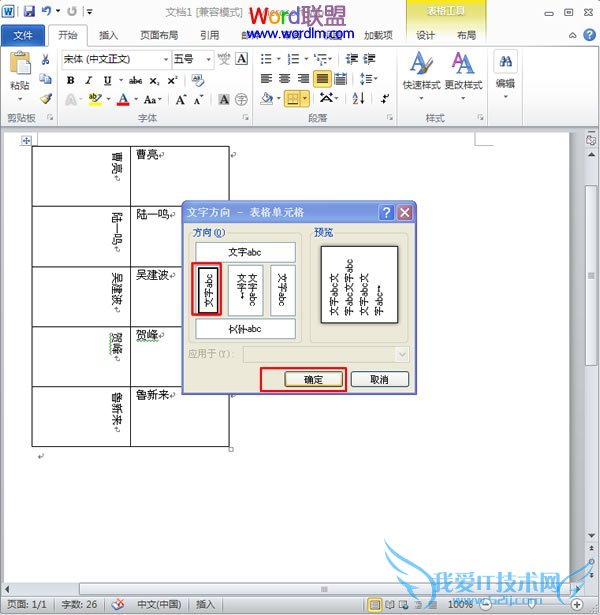Click the Print Layout view button
600x615 pixels.
(375, 604)
